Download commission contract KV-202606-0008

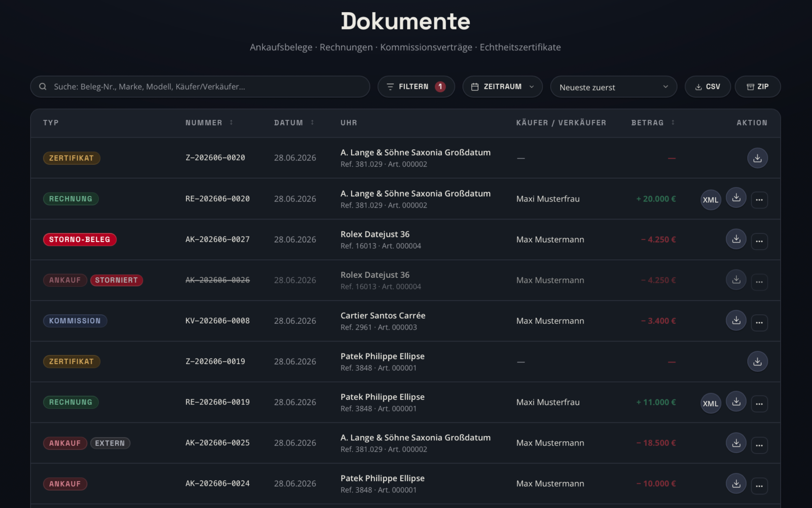tap(736, 320)
